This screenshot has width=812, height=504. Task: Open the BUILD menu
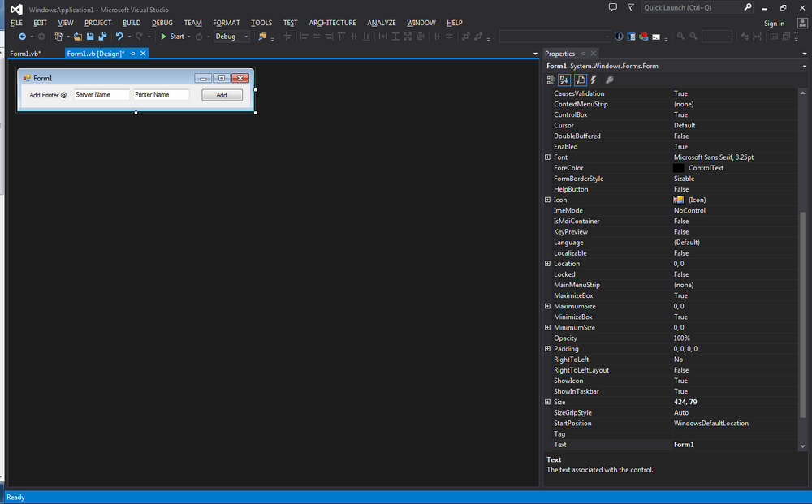pos(132,23)
